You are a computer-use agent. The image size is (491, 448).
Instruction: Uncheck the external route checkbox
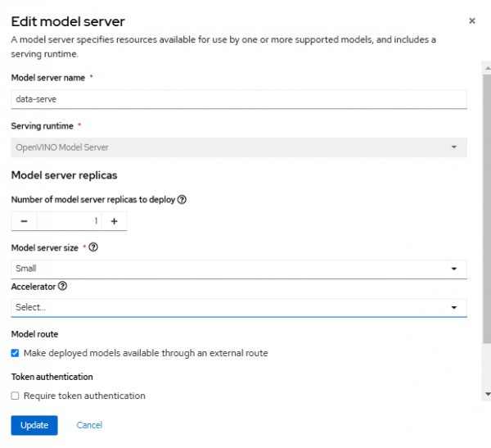pos(16,353)
